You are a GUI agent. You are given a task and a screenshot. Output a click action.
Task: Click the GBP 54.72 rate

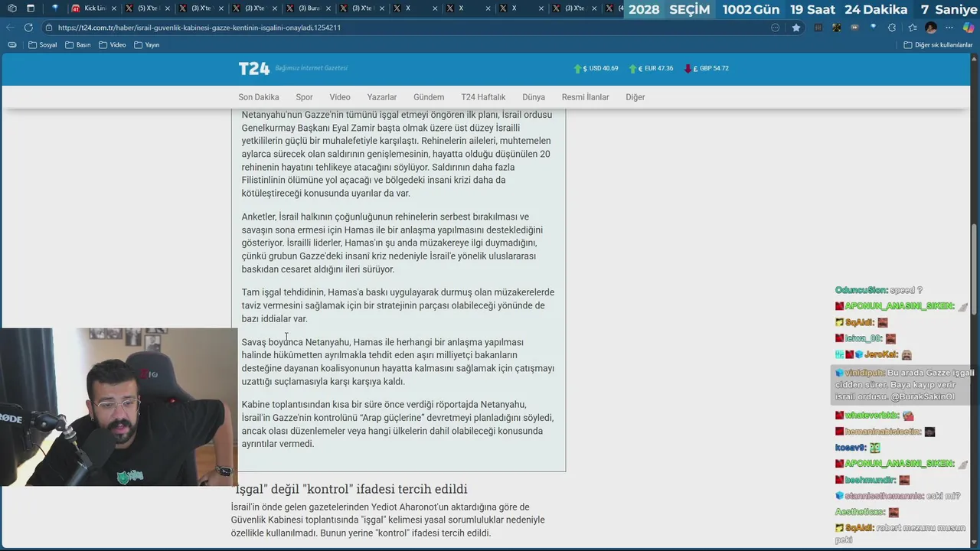[706, 68]
